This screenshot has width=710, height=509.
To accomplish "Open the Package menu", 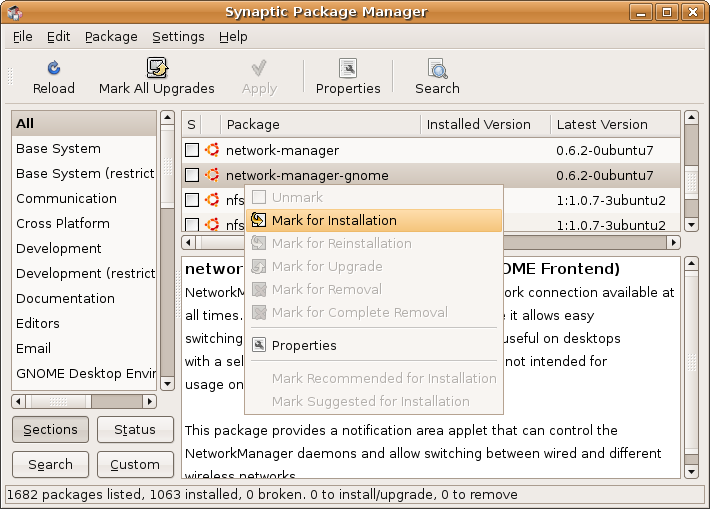I will [x=111, y=37].
